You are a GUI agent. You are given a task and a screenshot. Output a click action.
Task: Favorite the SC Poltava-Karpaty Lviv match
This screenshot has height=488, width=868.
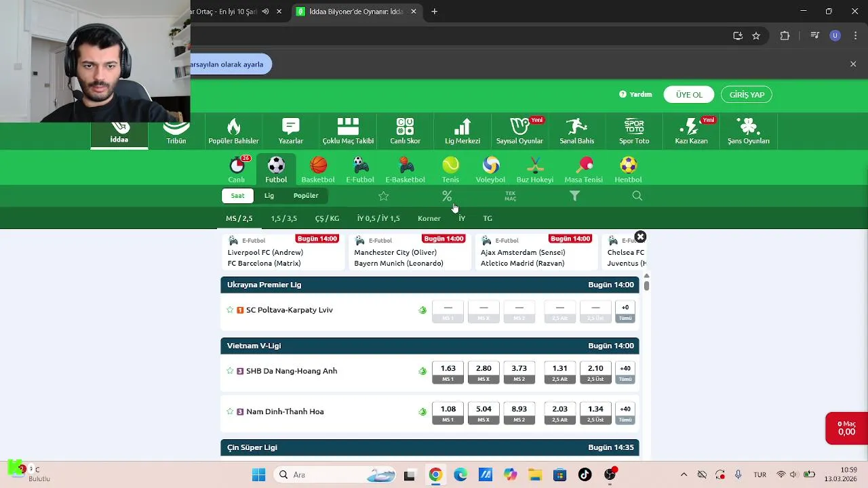click(230, 310)
